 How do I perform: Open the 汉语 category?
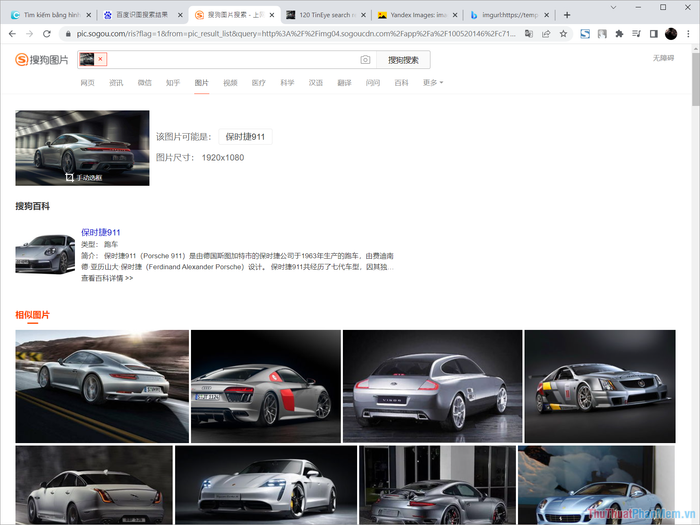(x=316, y=83)
